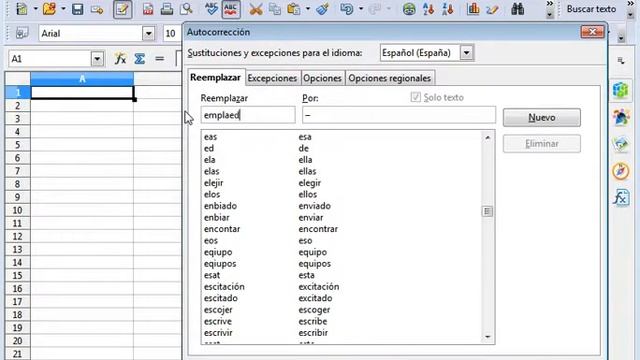Select column A header

tap(82, 79)
